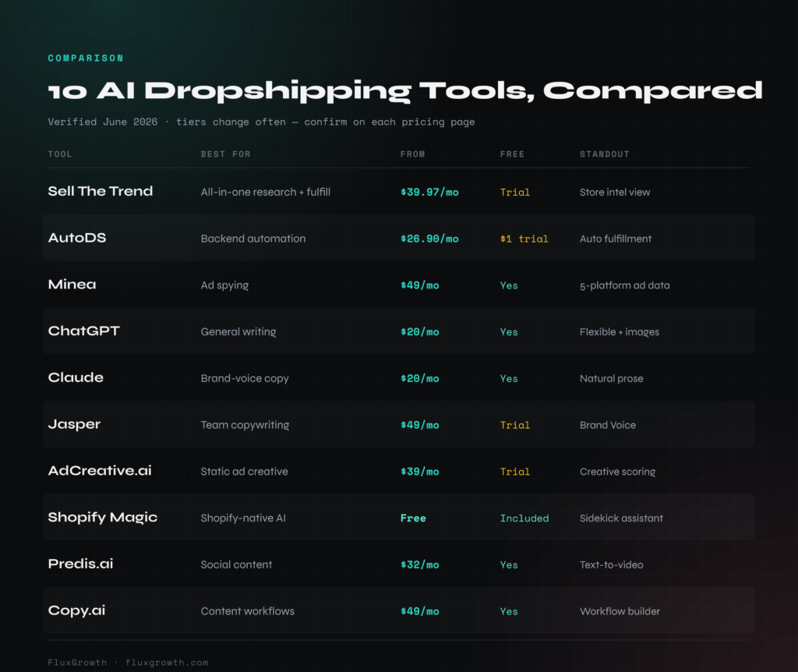Click the $49/mo price in Jasper row
Image resolution: width=798 pixels, height=672 pixels.
pos(420,425)
